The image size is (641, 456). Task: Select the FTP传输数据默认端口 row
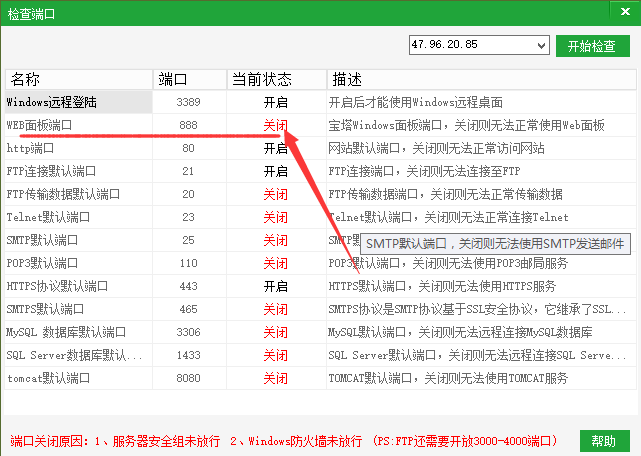pos(320,194)
